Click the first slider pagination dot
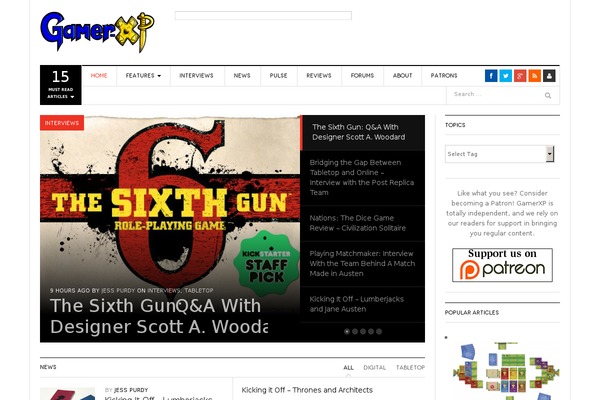Image resolution: width=600 pixels, height=400 pixels. point(347,331)
